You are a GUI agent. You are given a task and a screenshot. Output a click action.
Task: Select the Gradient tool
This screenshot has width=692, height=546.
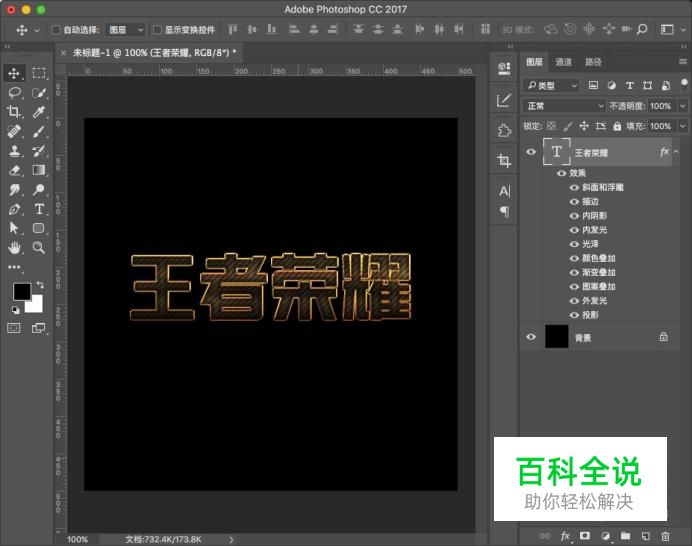[x=39, y=170]
